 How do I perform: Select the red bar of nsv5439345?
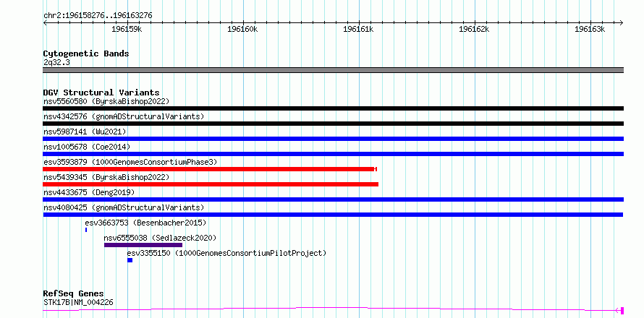211,184
